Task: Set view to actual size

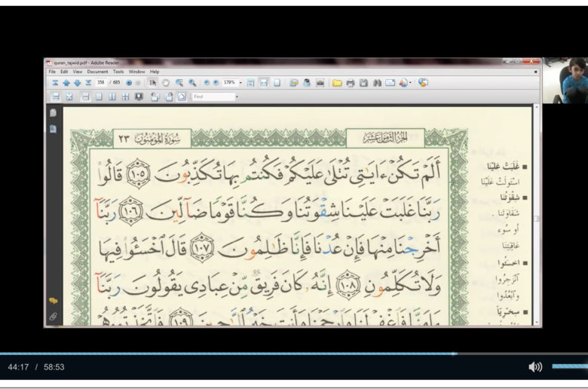Action: [250, 83]
